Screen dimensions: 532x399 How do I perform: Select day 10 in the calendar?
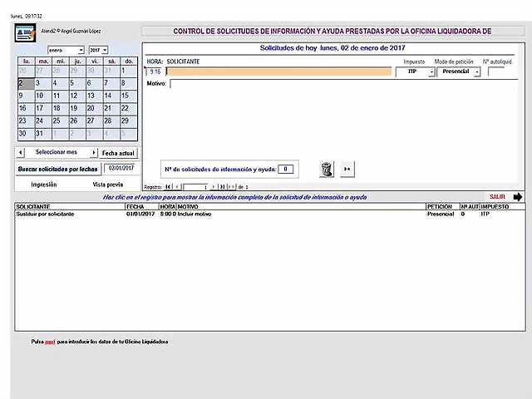coord(43,96)
